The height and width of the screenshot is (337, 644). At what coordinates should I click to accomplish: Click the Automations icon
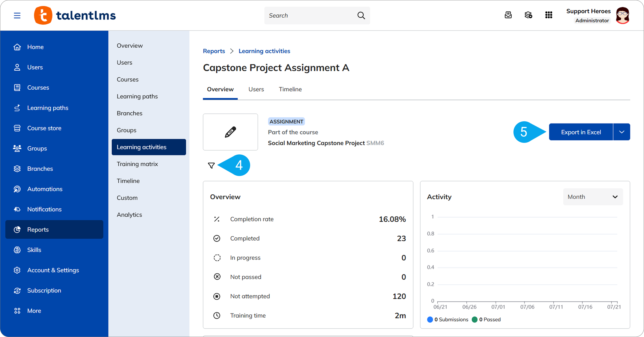click(x=17, y=189)
